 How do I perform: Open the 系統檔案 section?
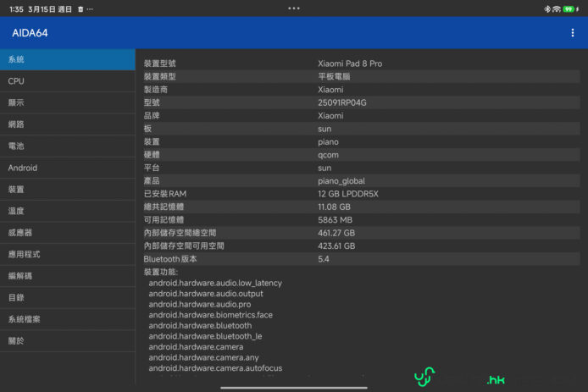click(67, 319)
